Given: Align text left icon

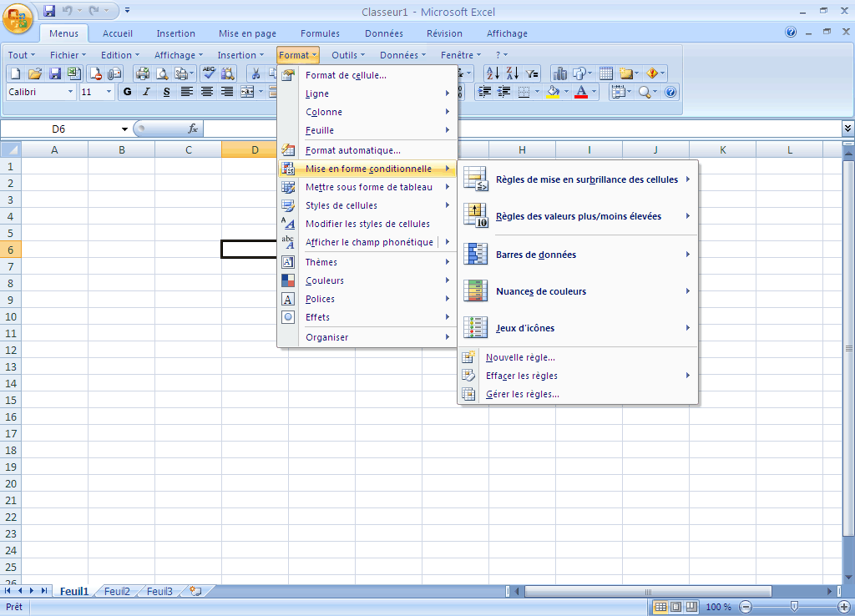Looking at the screenshot, I should 186,92.
